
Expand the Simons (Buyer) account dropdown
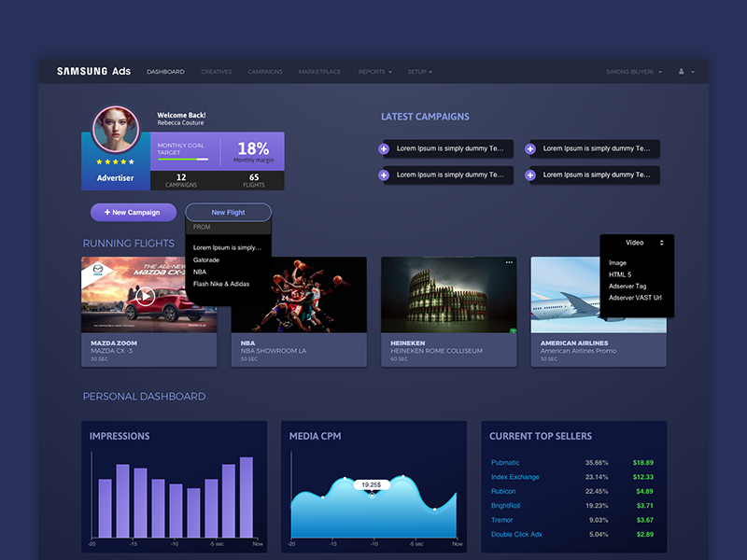(x=634, y=72)
